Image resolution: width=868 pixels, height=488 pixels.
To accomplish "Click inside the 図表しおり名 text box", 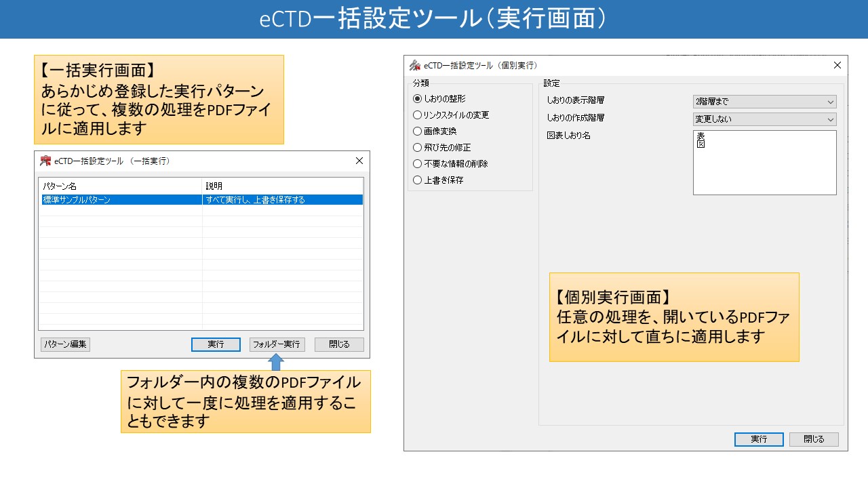I will point(764,163).
